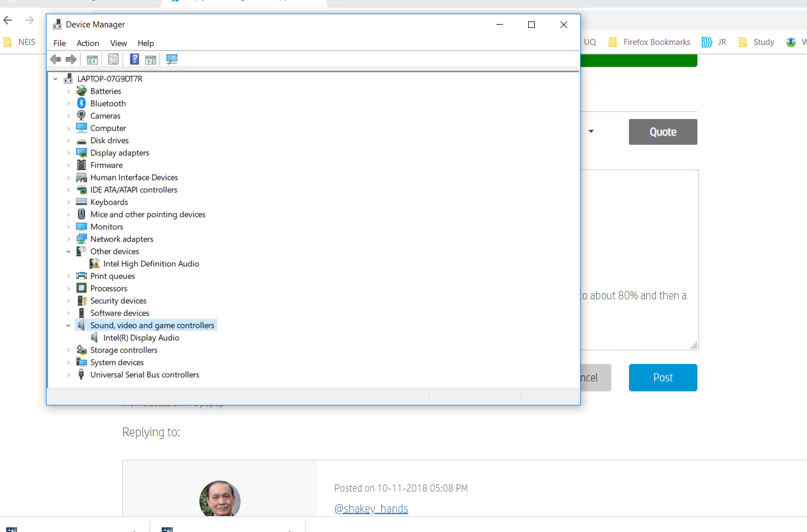Select the Intel(R) Display Audio device
The width and height of the screenshot is (807, 532).
[141, 337]
